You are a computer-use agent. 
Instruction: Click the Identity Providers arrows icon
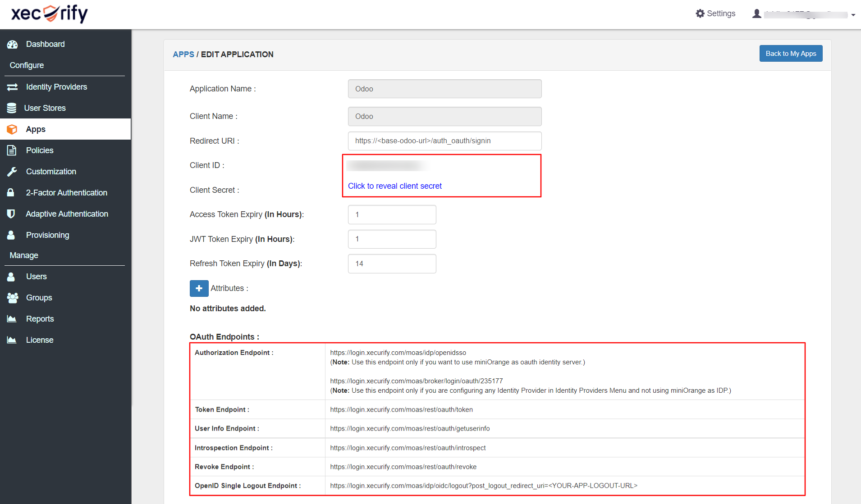(12, 87)
